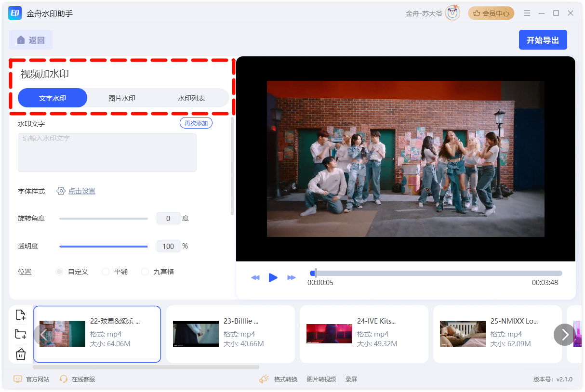Select the 24-IVE Kits video card
Image resolution: width=585 pixels, height=392 pixels.
coord(364,334)
